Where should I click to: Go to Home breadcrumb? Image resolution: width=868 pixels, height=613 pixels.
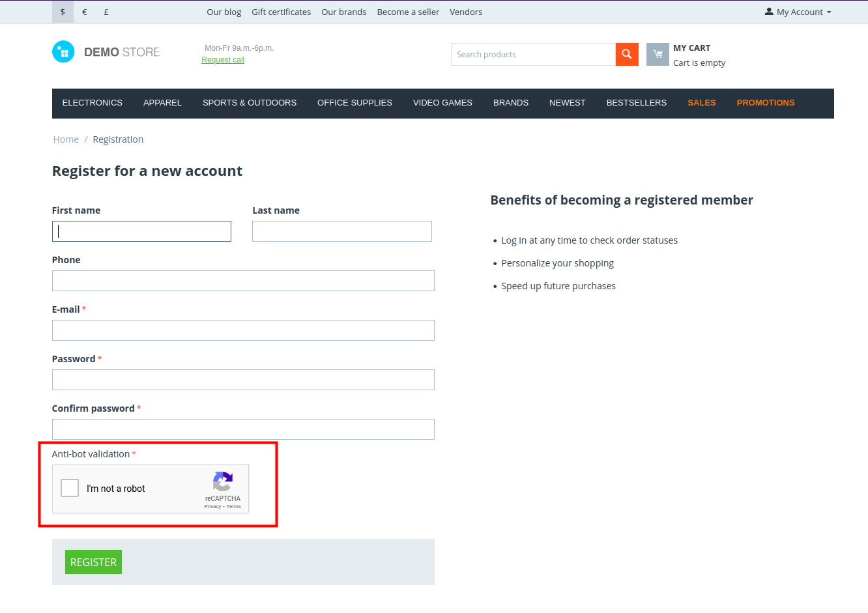tap(66, 139)
